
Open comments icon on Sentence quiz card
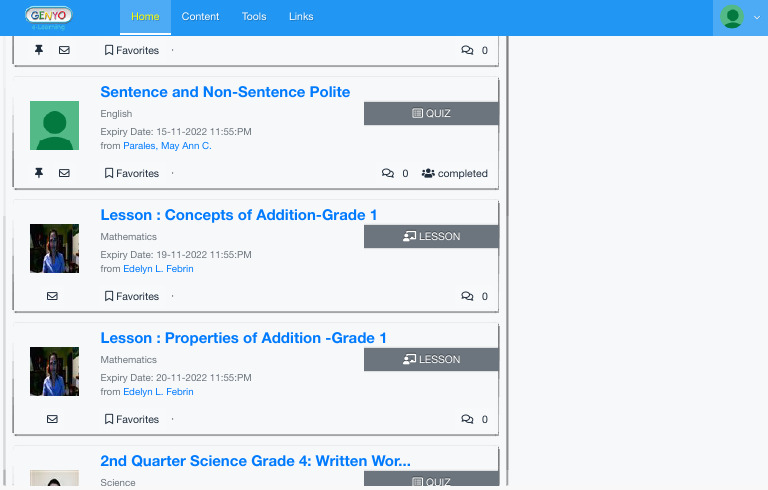tap(388, 173)
